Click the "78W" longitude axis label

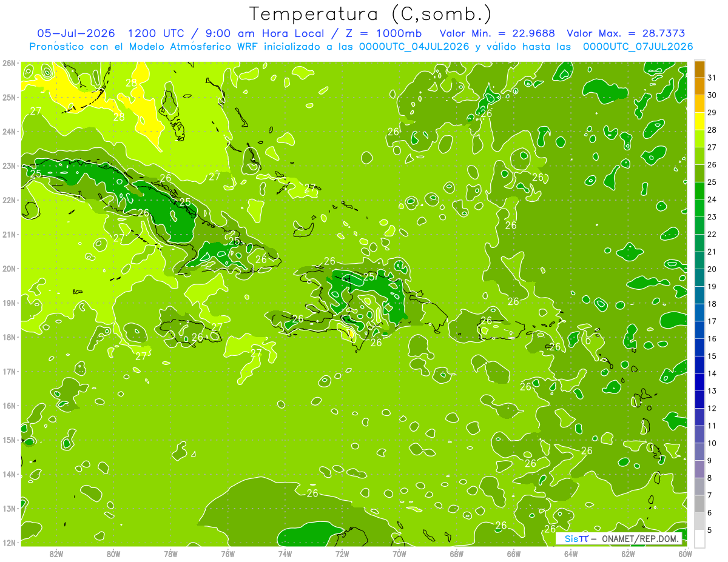[170, 553]
